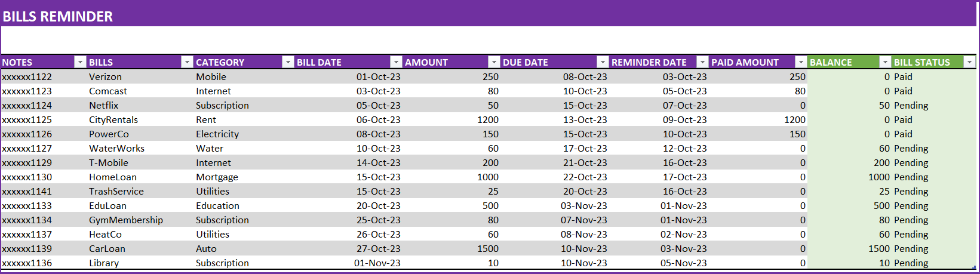The height and width of the screenshot is (274, 980).
Task: Select the HomeLoan Mortgage category cell
Action: (x=244, y=177)
